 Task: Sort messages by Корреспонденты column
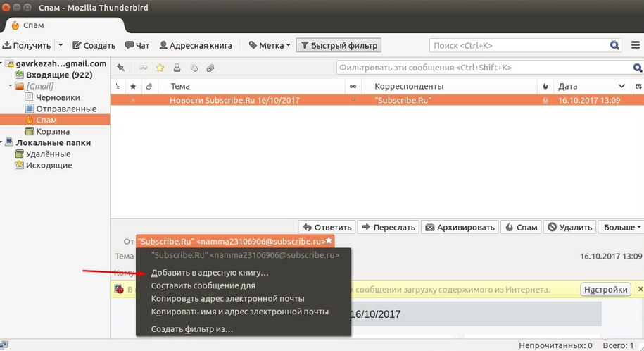pos(450,87)
